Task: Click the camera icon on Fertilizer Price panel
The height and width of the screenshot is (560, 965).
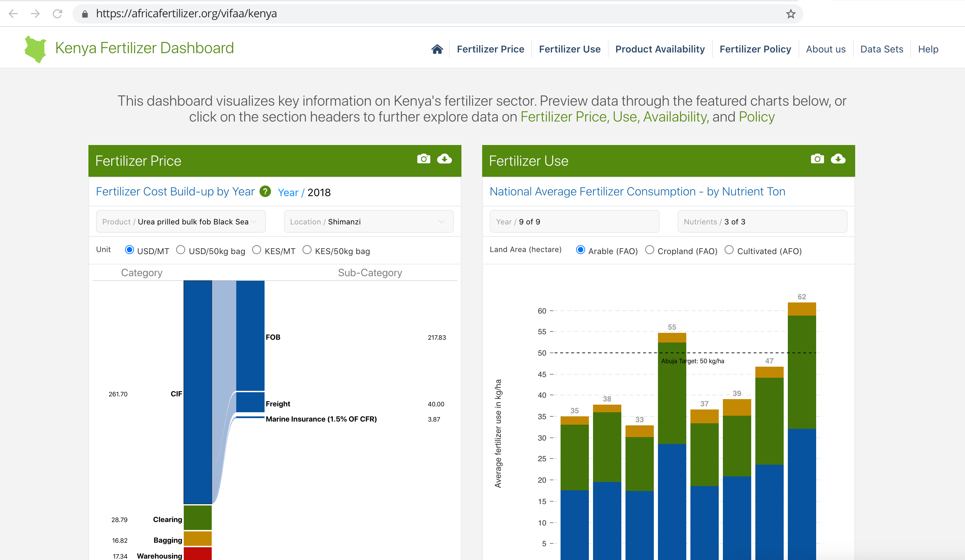Action: [x=423, y=159]
